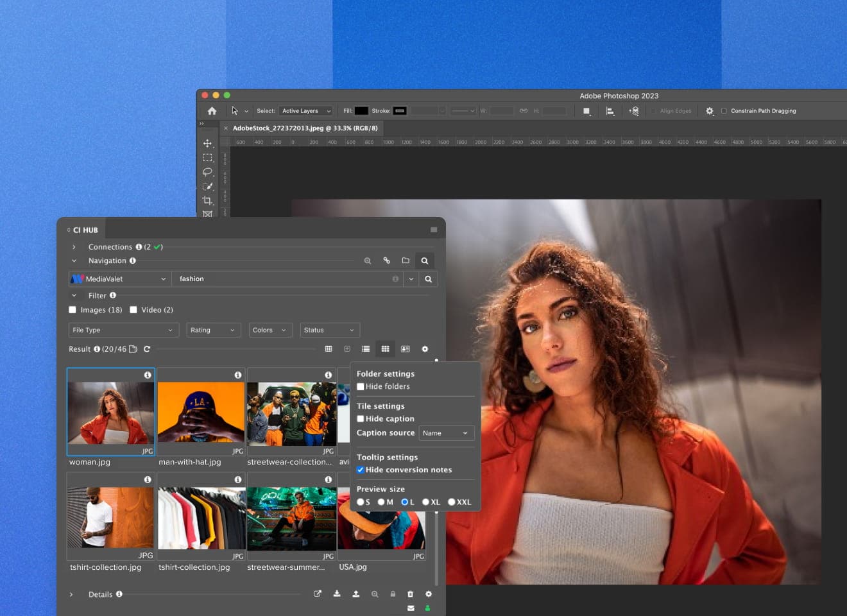Click the Stroke color swatch in the options bar

pos(399,110)
